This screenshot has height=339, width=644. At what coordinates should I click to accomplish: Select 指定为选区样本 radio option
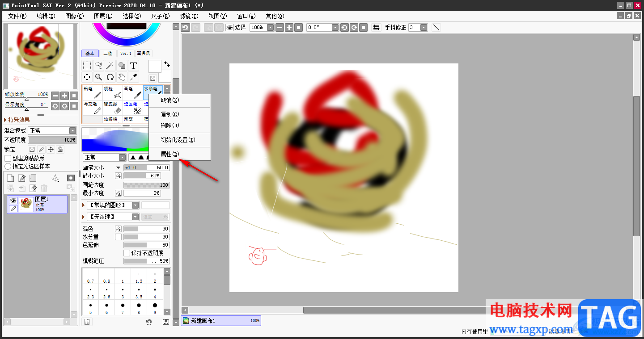(x=8, y=166)
